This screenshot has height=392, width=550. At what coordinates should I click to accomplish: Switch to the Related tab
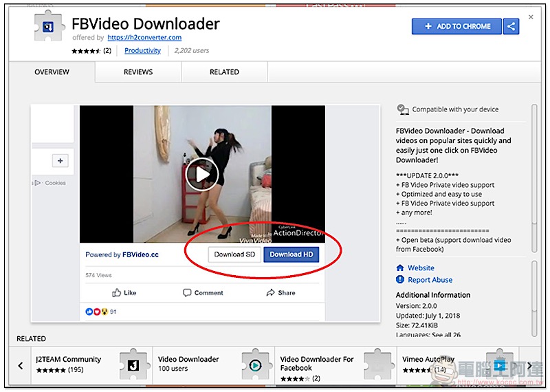[x=225, y=72]
